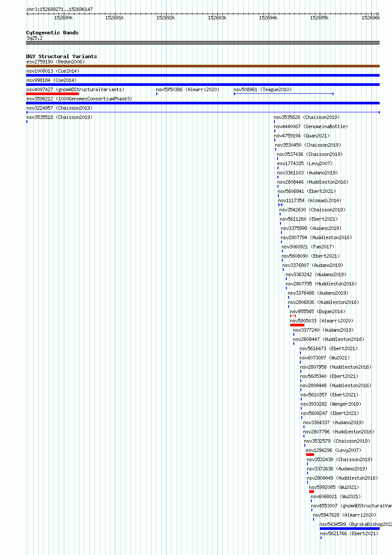
Task: Click nsv3364337 (Audano2019) label
Action: (x=333, y=422)
